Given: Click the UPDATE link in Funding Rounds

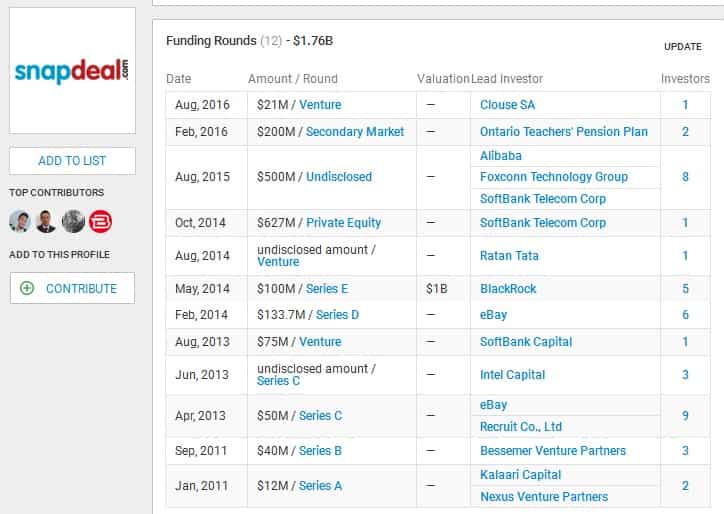Looking at the screenshot, I should pos(682,47).
